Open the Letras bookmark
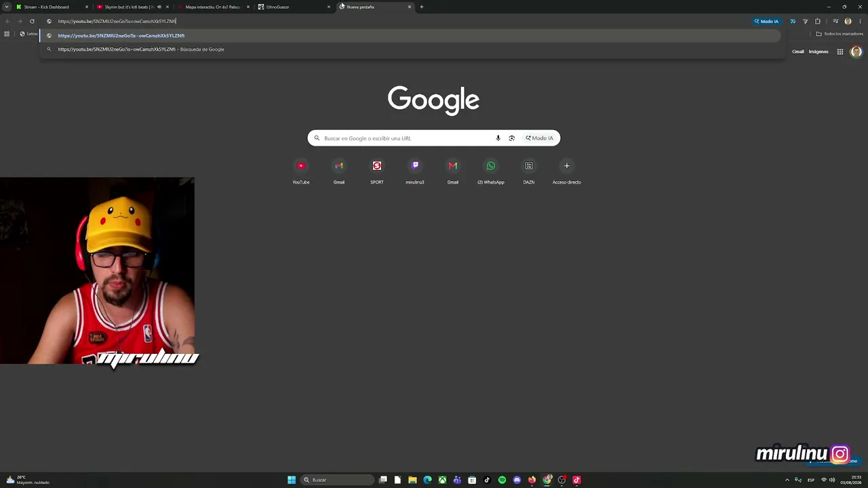The height and width of the screenshot is (488, 868). coord(28,34)
